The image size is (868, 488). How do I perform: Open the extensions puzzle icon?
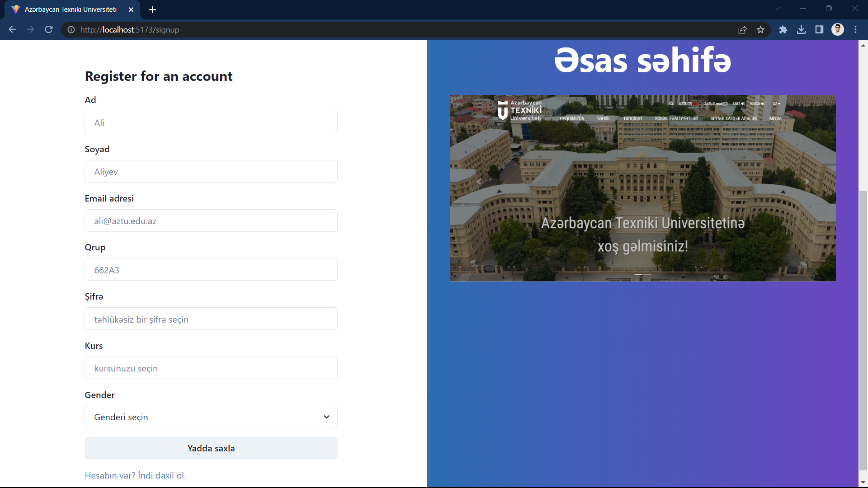coord(783,29)
